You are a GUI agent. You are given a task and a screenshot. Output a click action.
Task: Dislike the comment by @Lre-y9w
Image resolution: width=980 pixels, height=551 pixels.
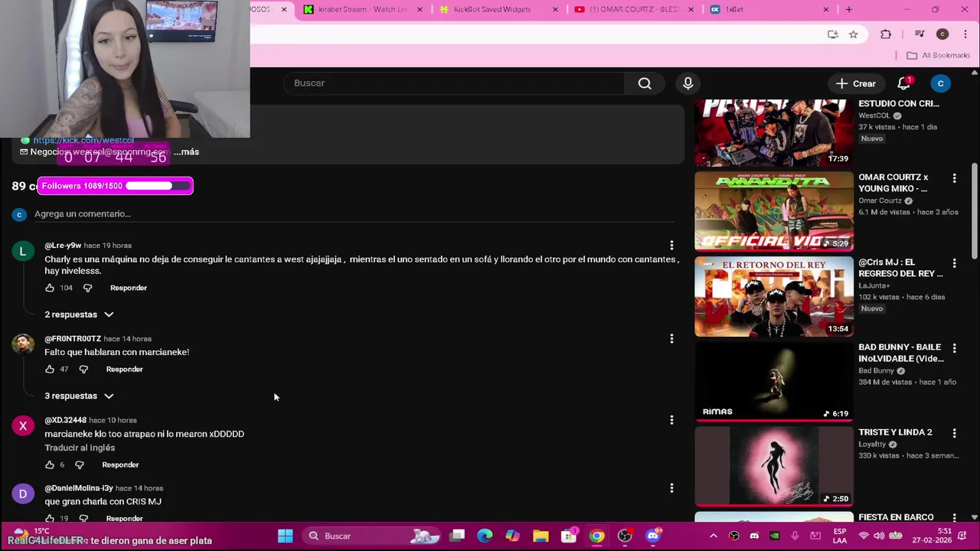coord(87,288)
